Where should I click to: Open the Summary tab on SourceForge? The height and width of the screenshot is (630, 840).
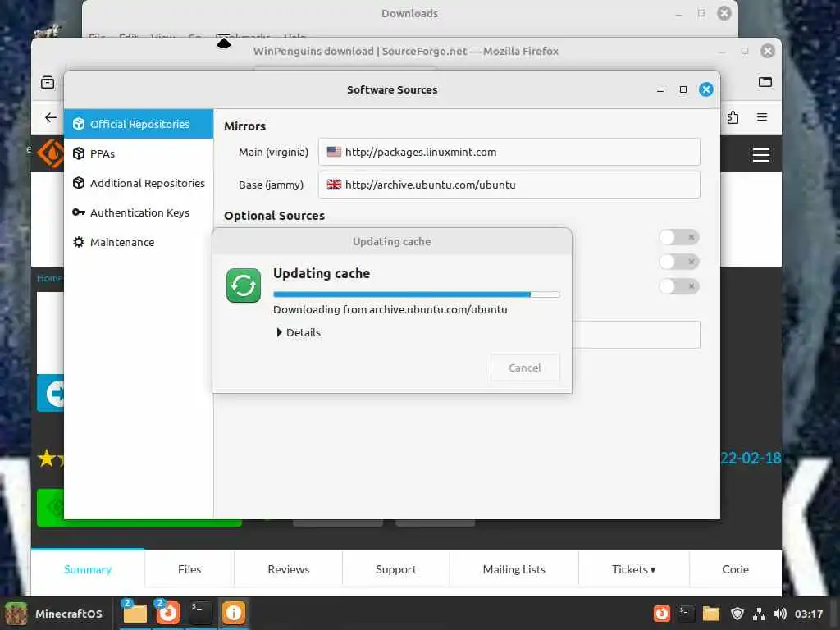click(x=88, y=569)
